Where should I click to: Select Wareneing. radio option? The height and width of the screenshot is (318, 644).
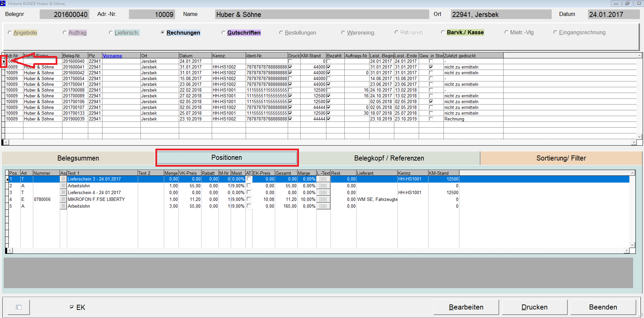343,33
